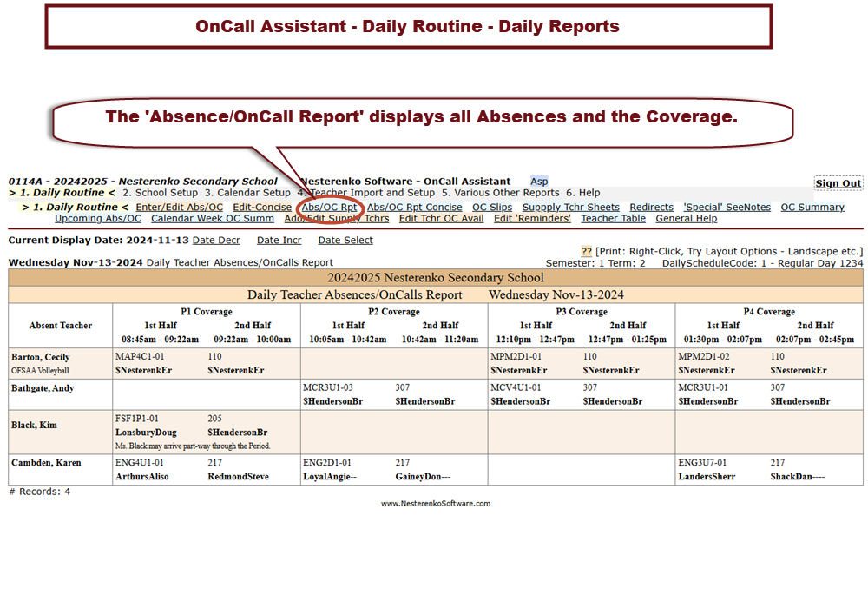Viewport: 868px width, 608px height.
Task: Open the Abs/OC Rpt Concise report
Action: (x=414, y=208)
